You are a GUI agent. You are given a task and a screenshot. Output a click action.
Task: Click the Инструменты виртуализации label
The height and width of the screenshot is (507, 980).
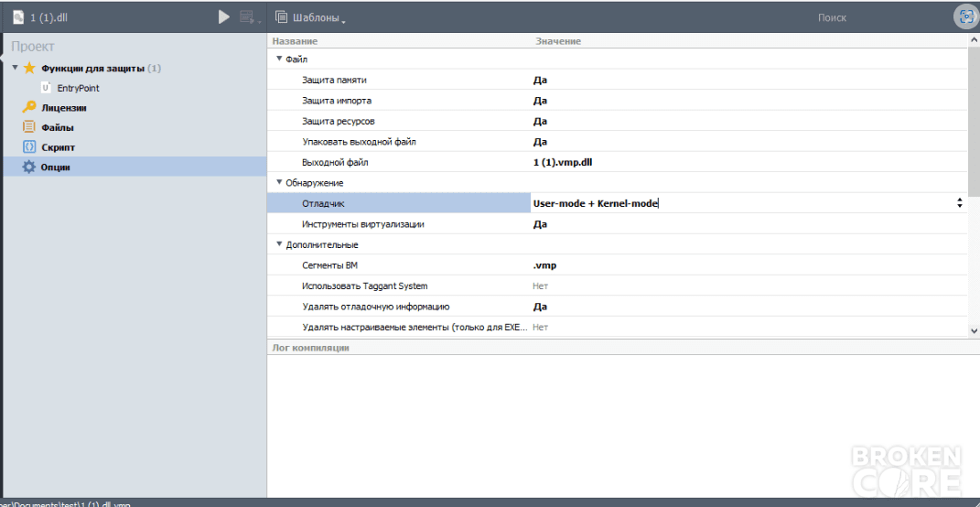click(363, 224)
